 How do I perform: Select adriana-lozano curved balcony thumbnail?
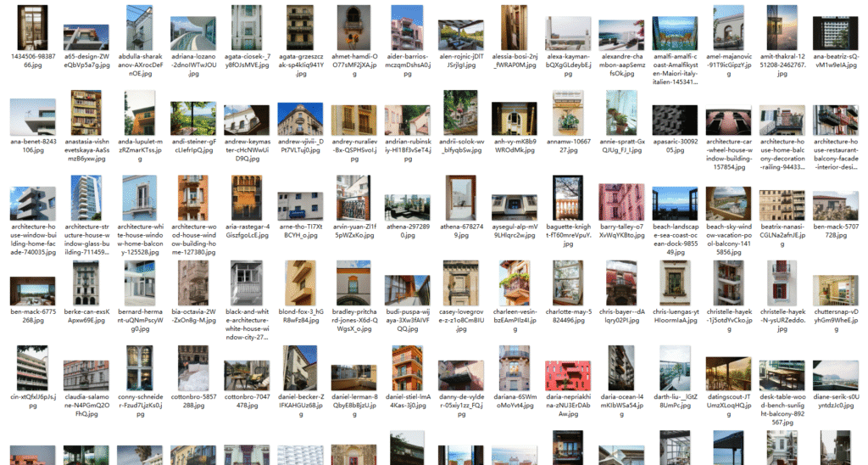click(x=193, y=33)
